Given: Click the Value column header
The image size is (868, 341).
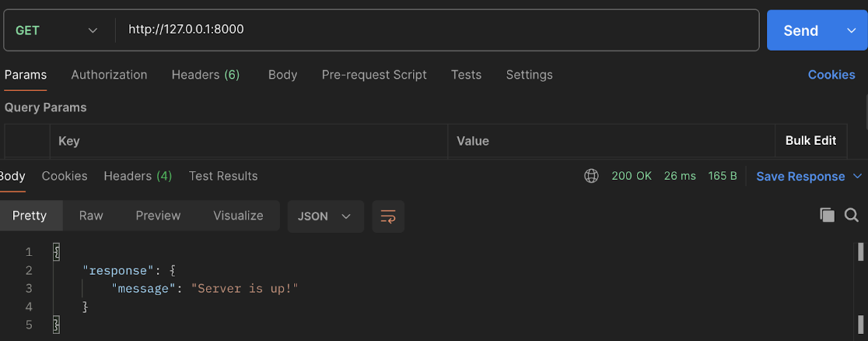Looking at the screenshot, I should (473, 142).
